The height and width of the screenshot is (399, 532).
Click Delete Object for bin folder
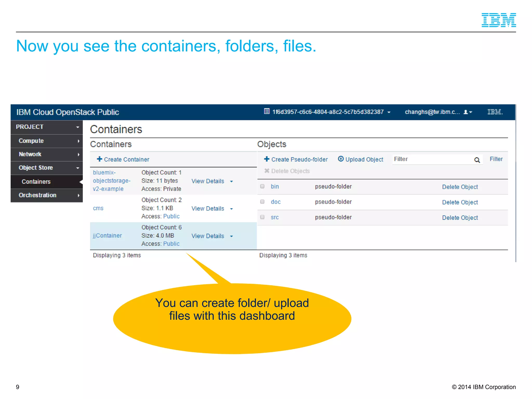point(460,187)
